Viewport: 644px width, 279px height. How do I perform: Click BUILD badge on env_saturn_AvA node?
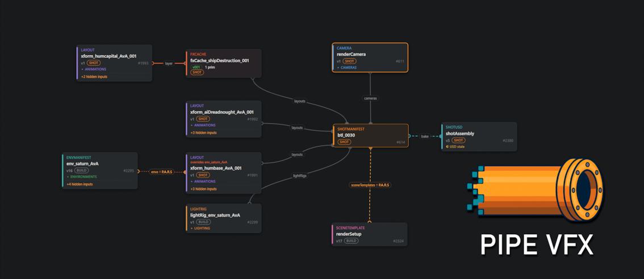click(x=81, y=170)
